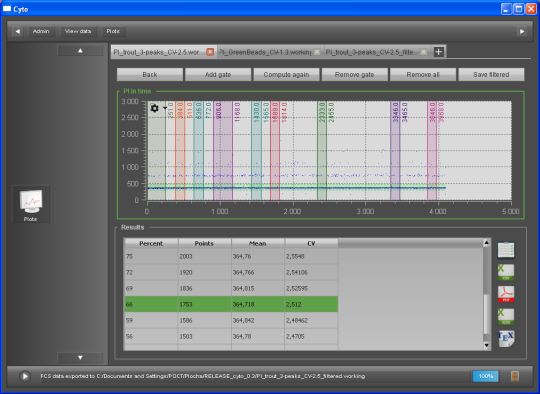The width and height of the screenshot is (540, 394).
Task: Open the Plots monitor icon in sidebar
Action: [31, 204]
